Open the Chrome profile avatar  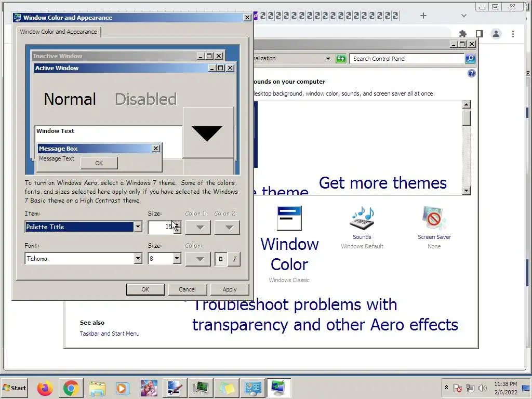point(496,34)
